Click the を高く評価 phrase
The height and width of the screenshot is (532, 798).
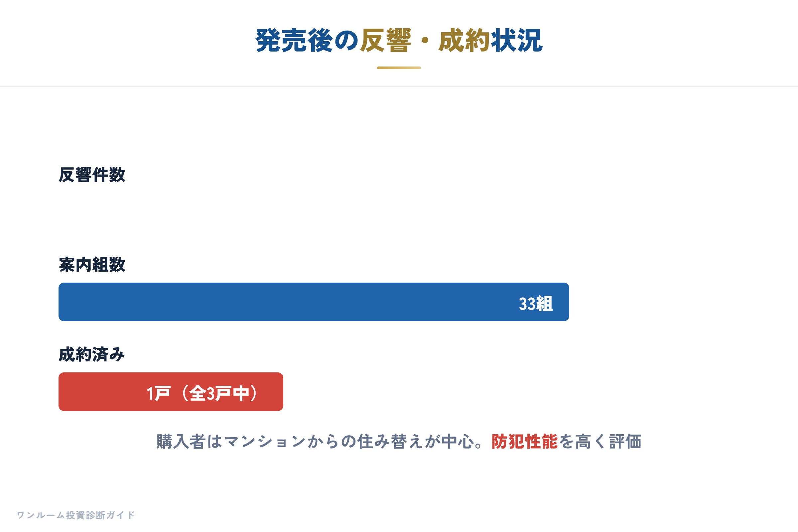[600, 442]
